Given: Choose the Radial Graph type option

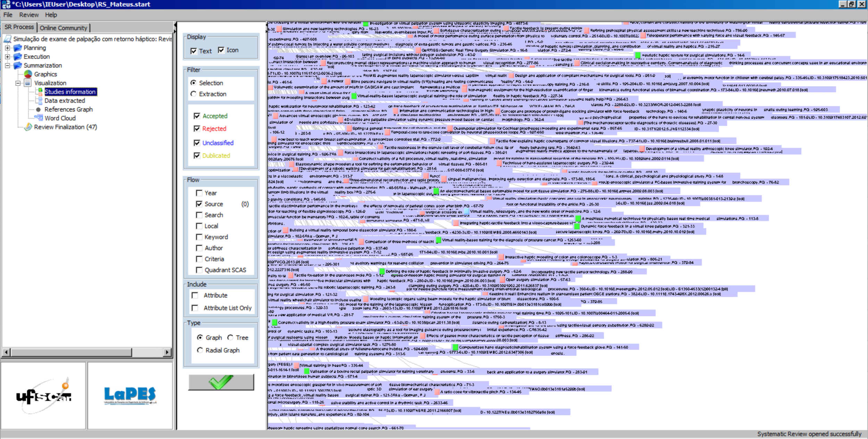Looking at the screenshot, I should (x=200, y=350).
